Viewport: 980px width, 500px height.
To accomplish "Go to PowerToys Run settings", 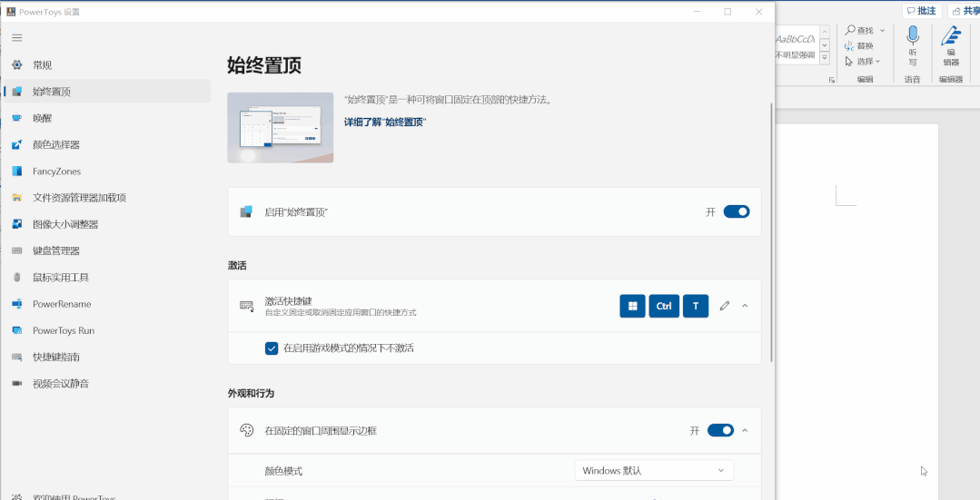I will (x=107, y=330).
